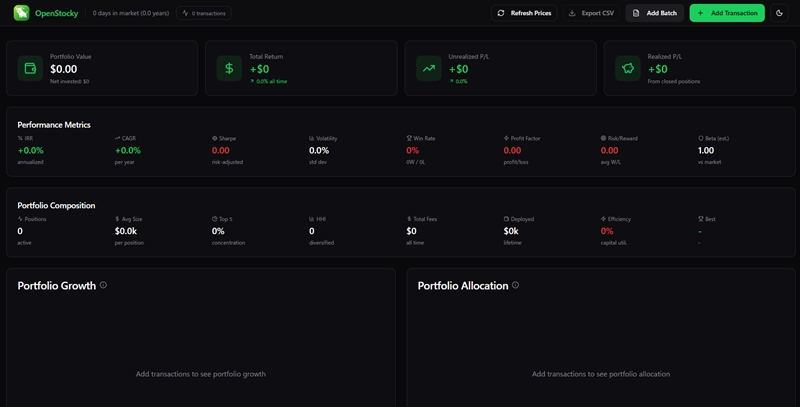The width and height of the screenshot is (800, 407).
Task: Click the Portfolio Value wallet icon
Action: [30, 69]
